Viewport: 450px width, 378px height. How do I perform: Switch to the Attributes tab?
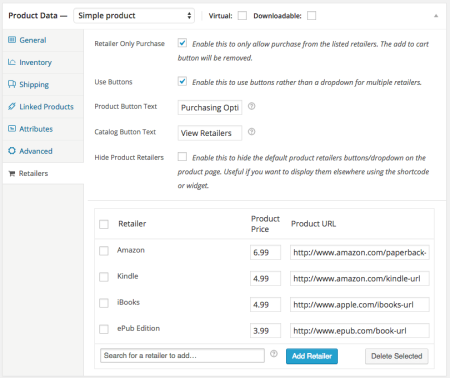click(x=43, y=129)
